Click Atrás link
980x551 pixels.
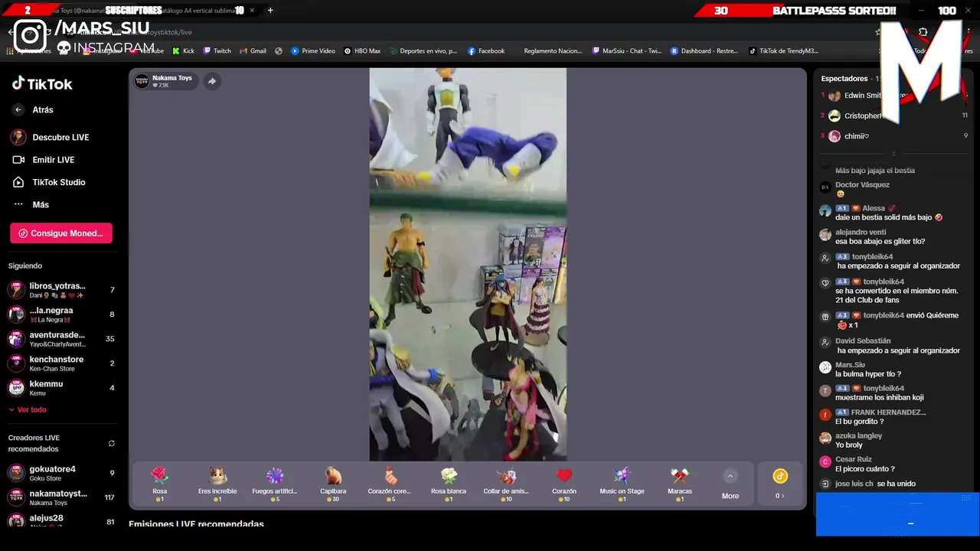click(x=43, y=110)
